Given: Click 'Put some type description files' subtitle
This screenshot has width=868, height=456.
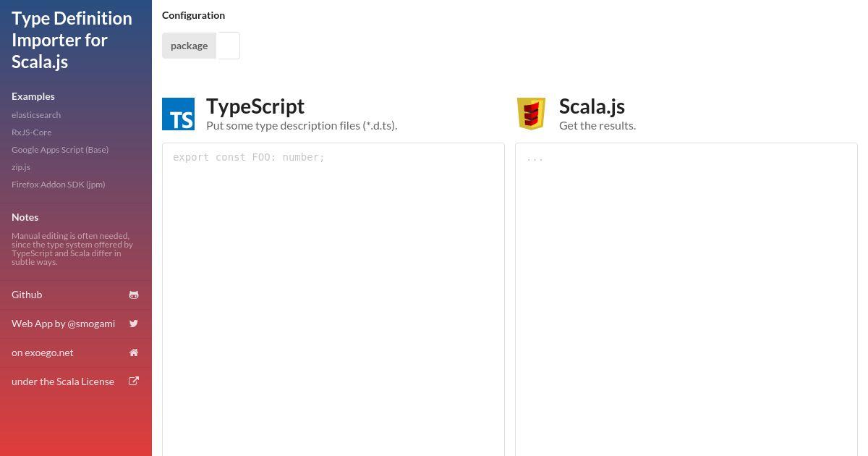Looking at the screenshot, I should (302, 125).
